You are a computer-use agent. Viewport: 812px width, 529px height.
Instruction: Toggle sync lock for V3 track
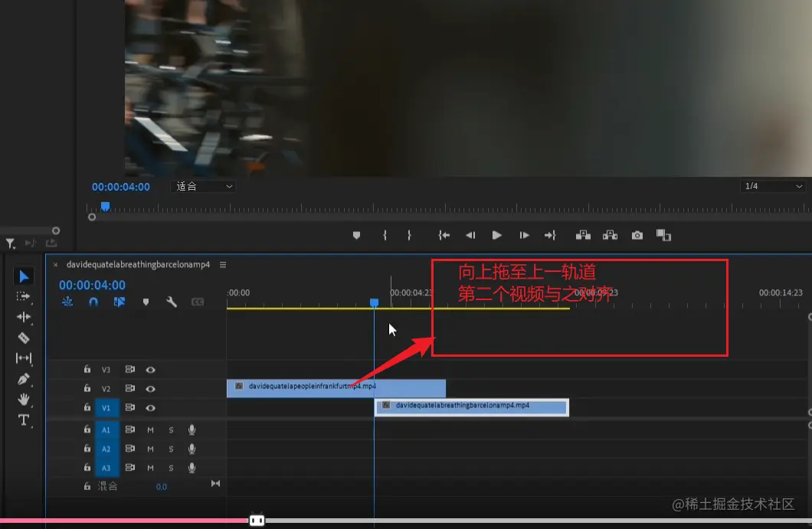click(x=130, y=369)
